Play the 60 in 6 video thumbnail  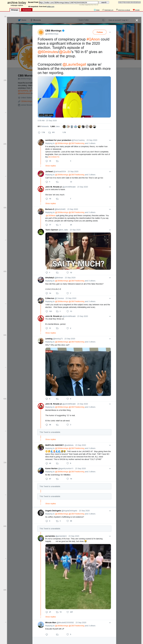(x=74, y=97)
